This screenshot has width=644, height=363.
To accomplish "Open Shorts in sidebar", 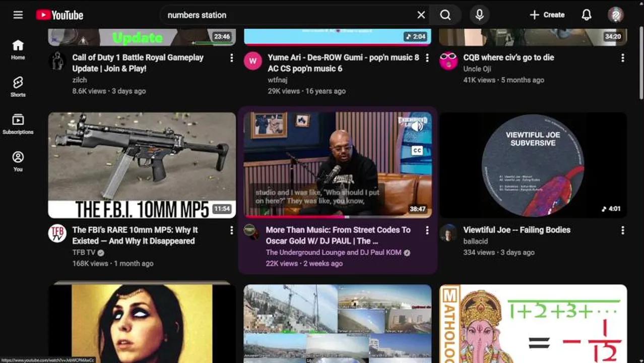I will click(x=18, y=87).
